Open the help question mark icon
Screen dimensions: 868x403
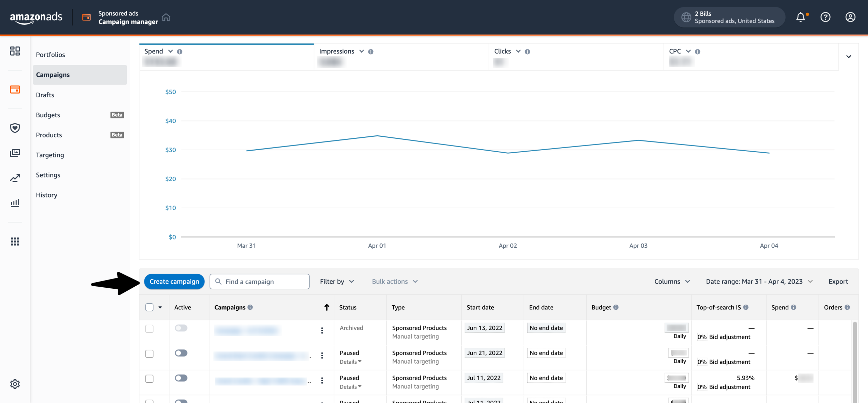(825, 17)
